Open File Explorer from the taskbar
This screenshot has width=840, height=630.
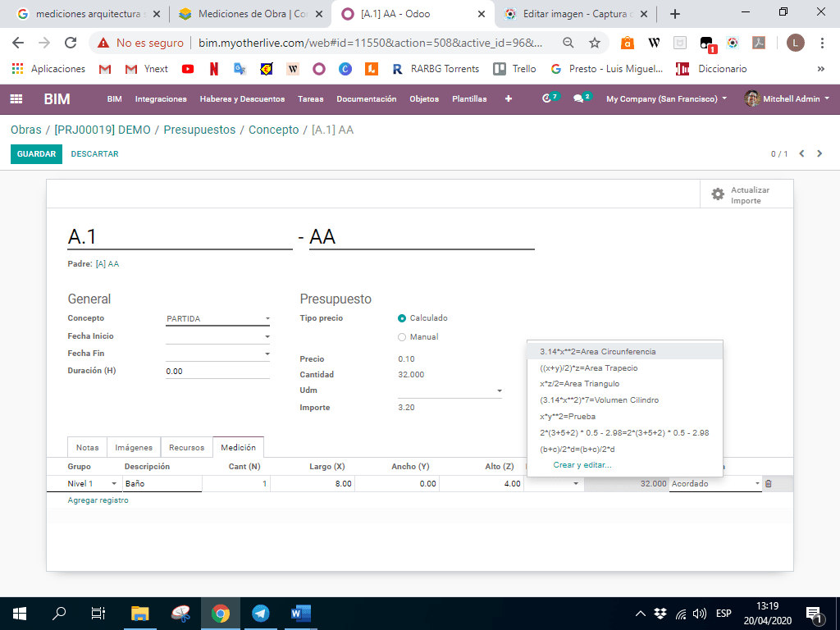click(139, 614)
